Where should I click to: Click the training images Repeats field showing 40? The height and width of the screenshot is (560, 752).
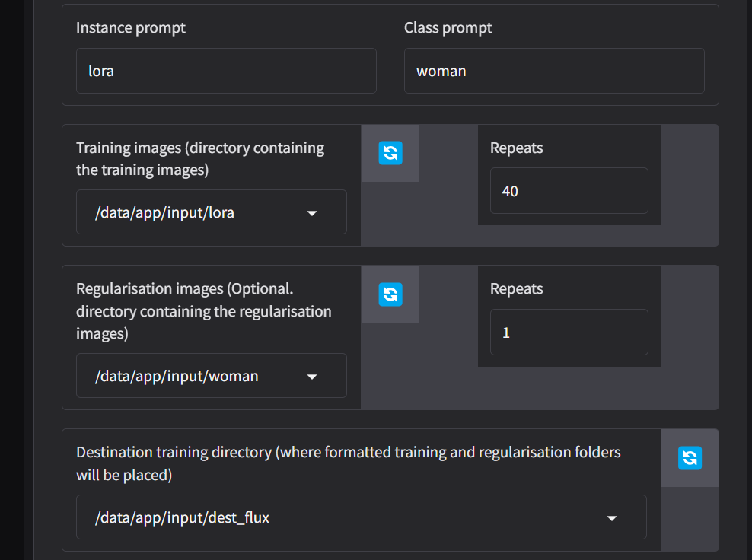[569, 191]
